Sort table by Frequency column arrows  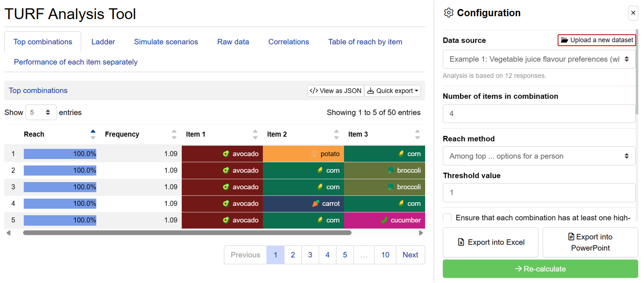click(x=174, y=134)
